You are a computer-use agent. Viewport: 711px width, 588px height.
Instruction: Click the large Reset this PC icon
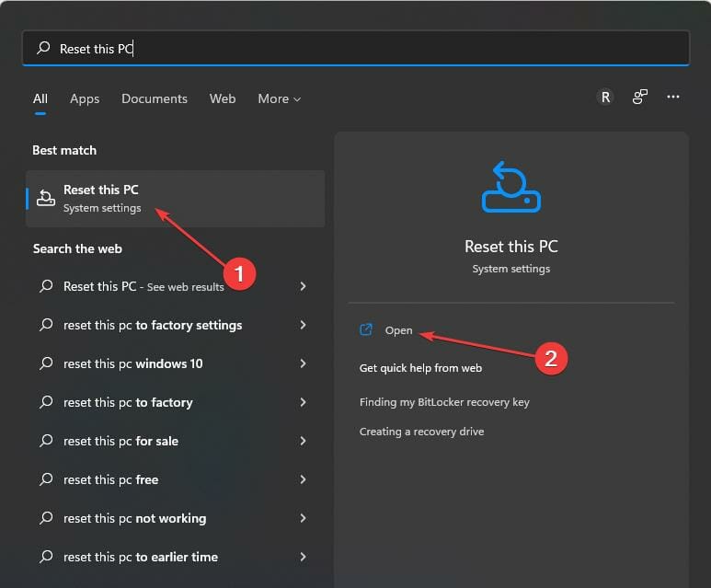(510, 188)
